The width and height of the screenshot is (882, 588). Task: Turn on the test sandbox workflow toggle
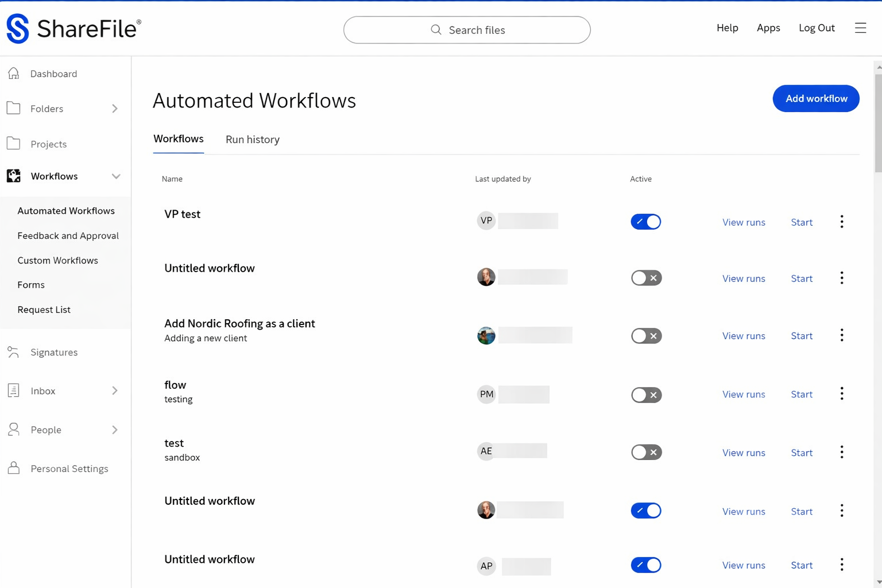pos(645,452)
